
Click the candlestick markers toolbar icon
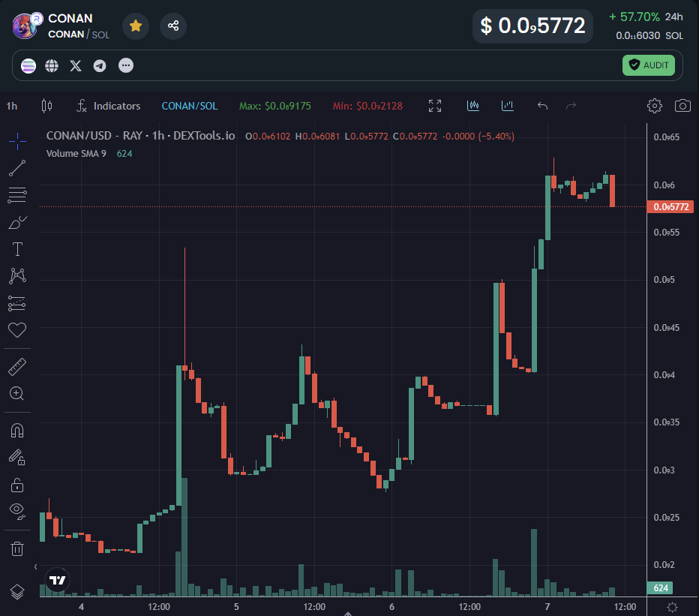coord(473,106)
